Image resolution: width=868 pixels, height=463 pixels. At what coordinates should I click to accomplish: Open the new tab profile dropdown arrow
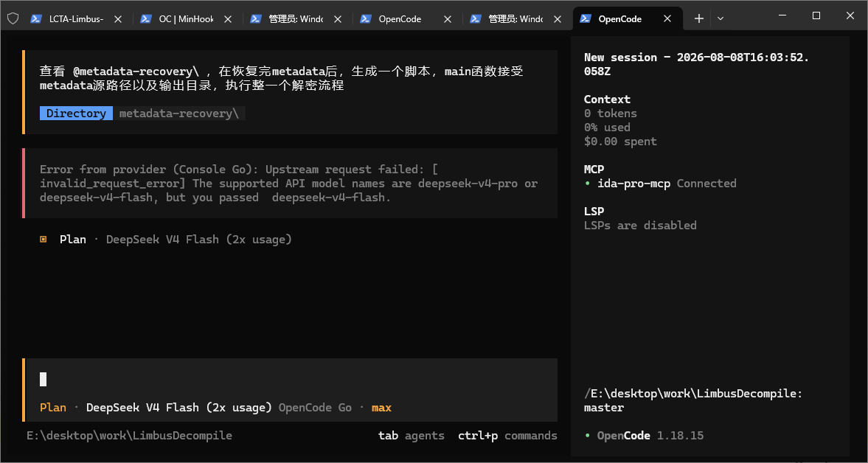tap(721, 18)
